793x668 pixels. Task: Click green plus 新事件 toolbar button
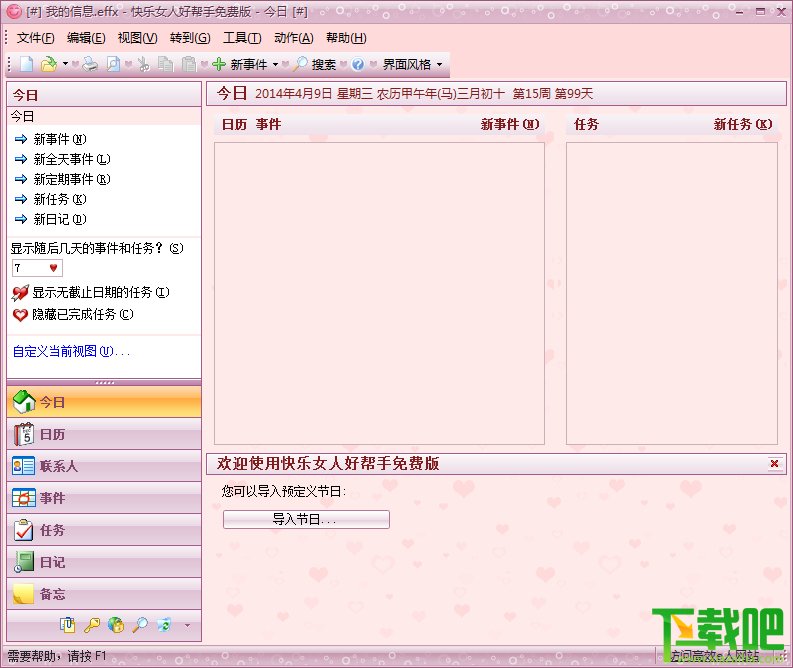(240, 64)
